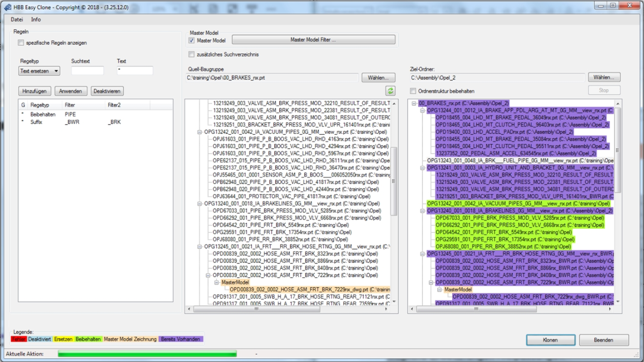Collapse 00_BRAKES_nx.prt root in target tree
This screenshot has width=644, height=362.
(x=414, y=103)
